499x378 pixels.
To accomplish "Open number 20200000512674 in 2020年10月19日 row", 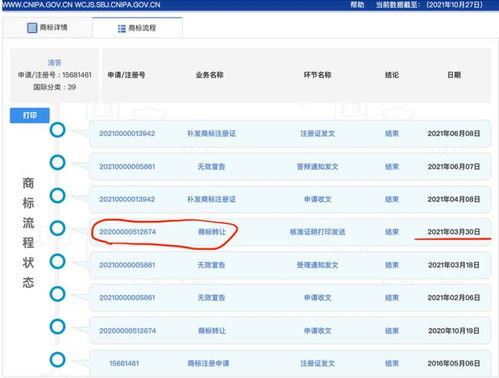I will 127,331.
